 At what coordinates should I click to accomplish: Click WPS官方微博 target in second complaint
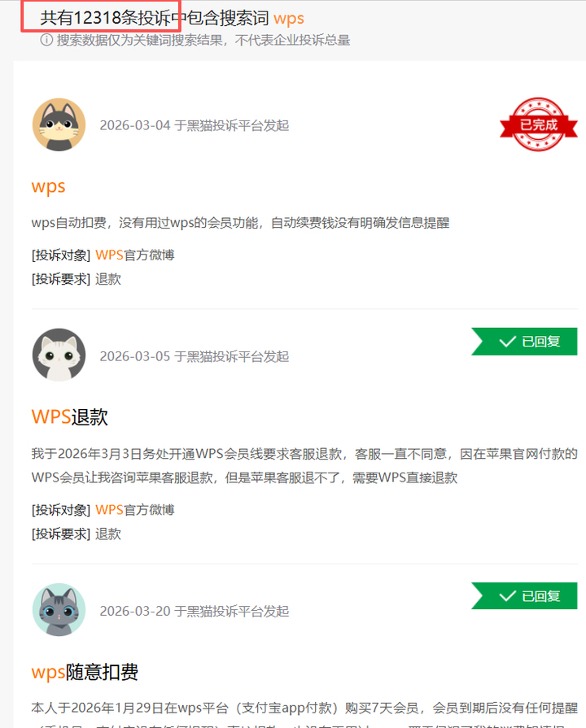click(x=135, y=510)
